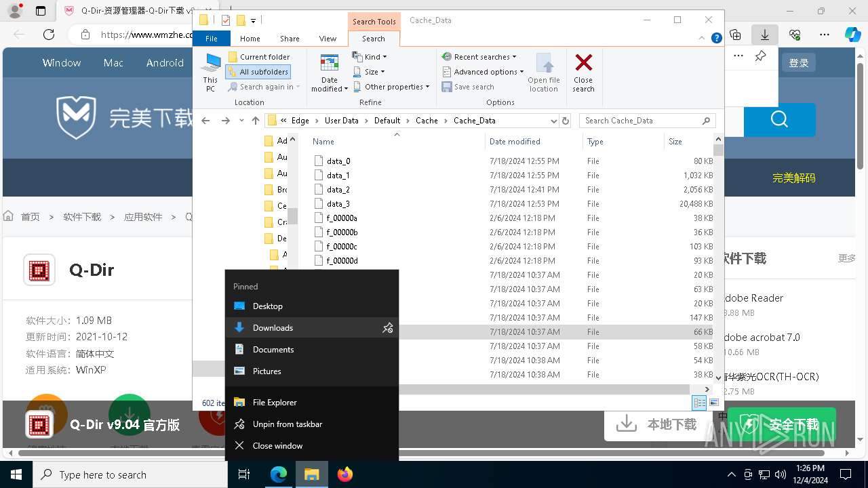Toggle All subfolders search scope
Screen dimensions: 868x488
(x=258, y=72)
